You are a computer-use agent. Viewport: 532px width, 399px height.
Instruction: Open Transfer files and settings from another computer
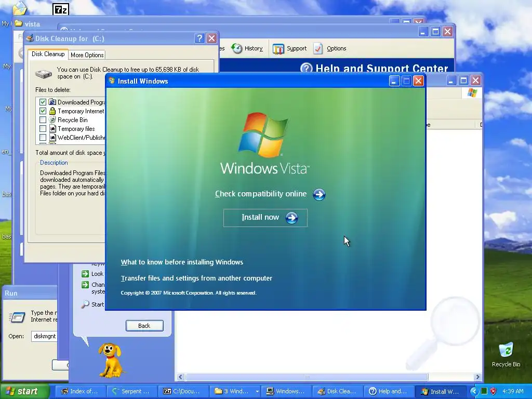(x=196, y=278)
